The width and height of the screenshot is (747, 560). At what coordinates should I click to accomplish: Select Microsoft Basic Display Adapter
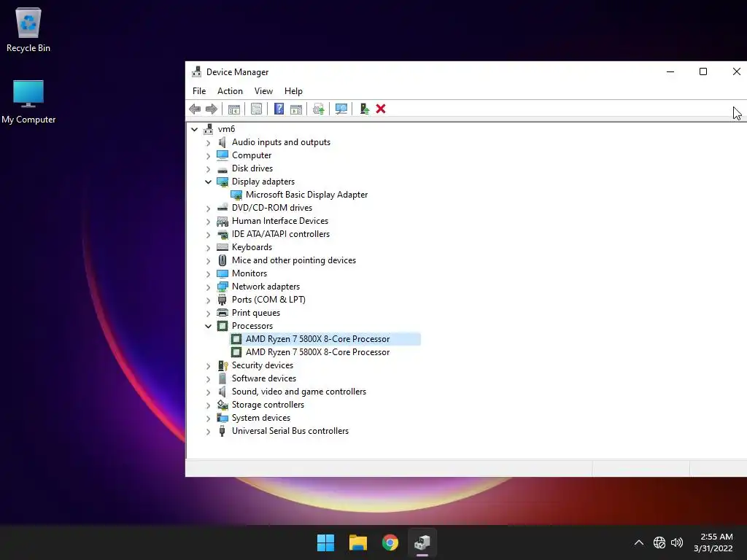(306, 195)
